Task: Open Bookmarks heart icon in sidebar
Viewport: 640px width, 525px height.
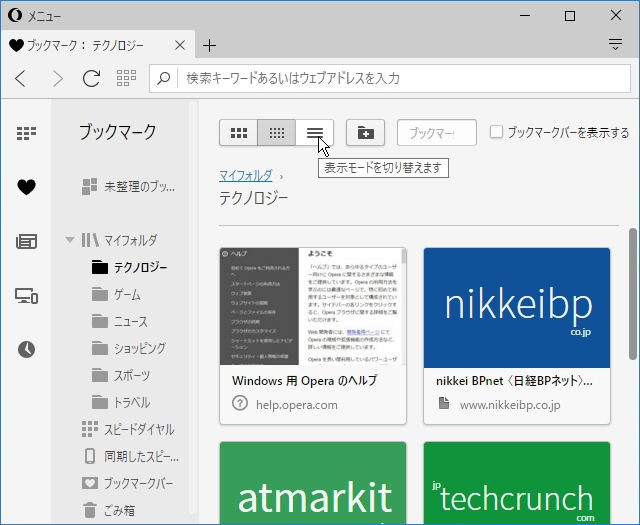Action: [27, 187]
